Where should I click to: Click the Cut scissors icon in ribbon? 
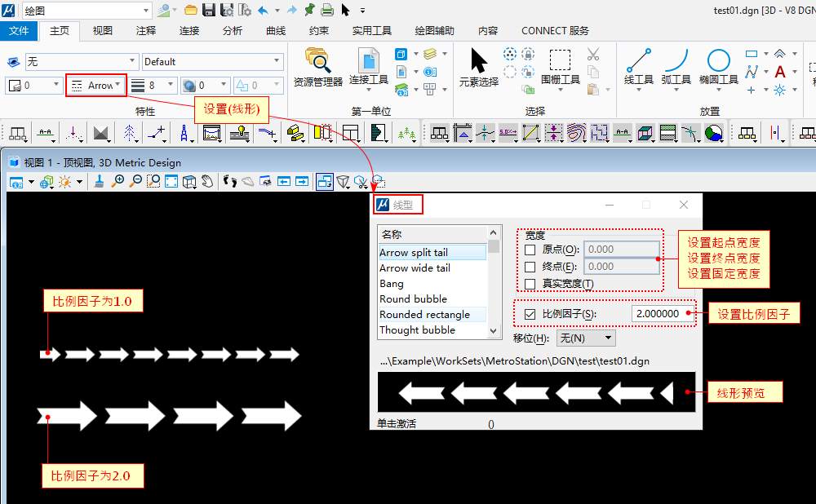(592, 54)
